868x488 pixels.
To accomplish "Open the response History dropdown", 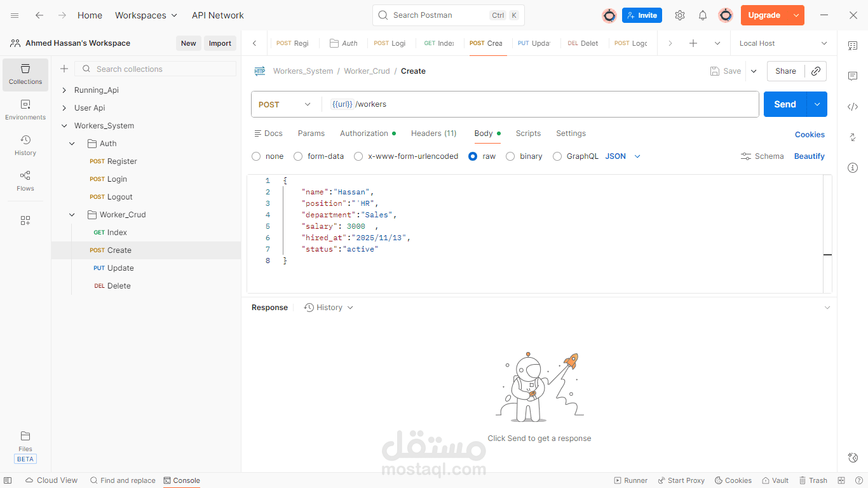I will (329, 308).
